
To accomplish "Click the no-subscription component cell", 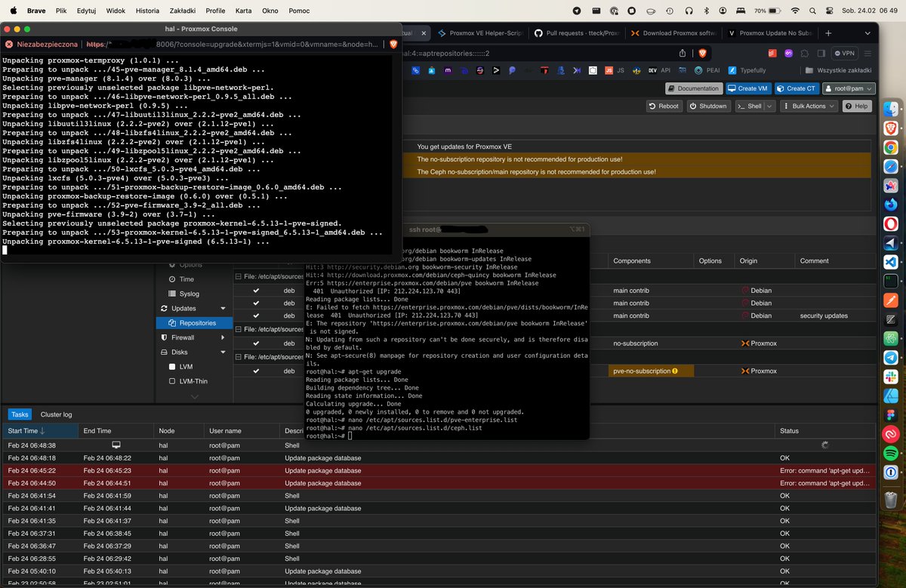I will click(x=651, y=343).
